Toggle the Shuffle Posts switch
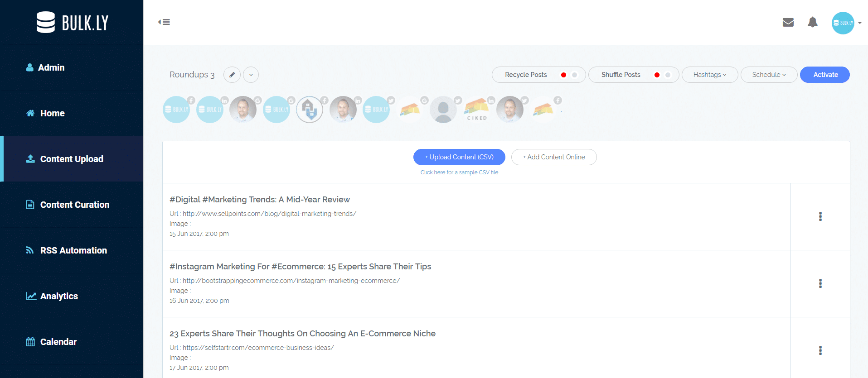 [662, 75]
